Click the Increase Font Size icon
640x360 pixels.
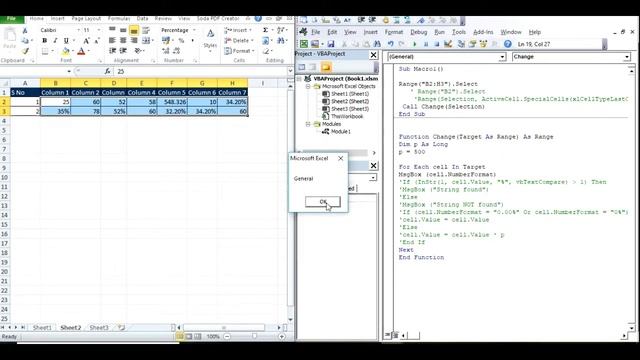pyautogui.click(x=87, y=40)
